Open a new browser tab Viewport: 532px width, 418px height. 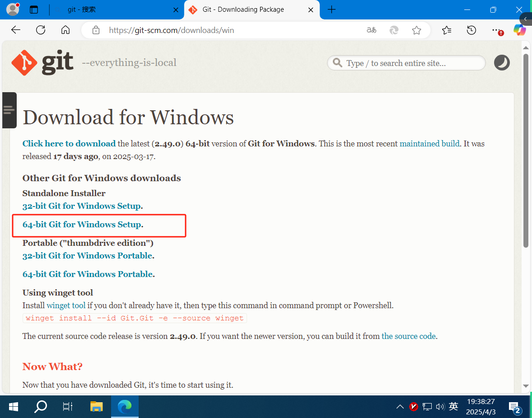(331, 9)
